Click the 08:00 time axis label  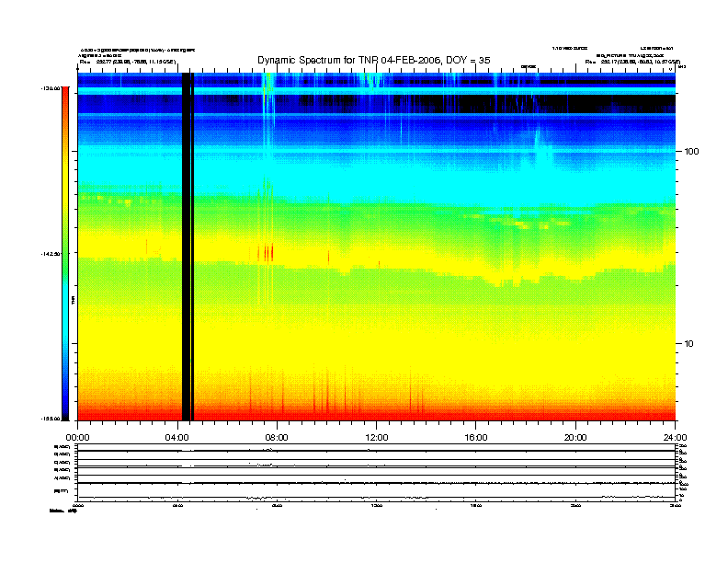coord(277,438)
